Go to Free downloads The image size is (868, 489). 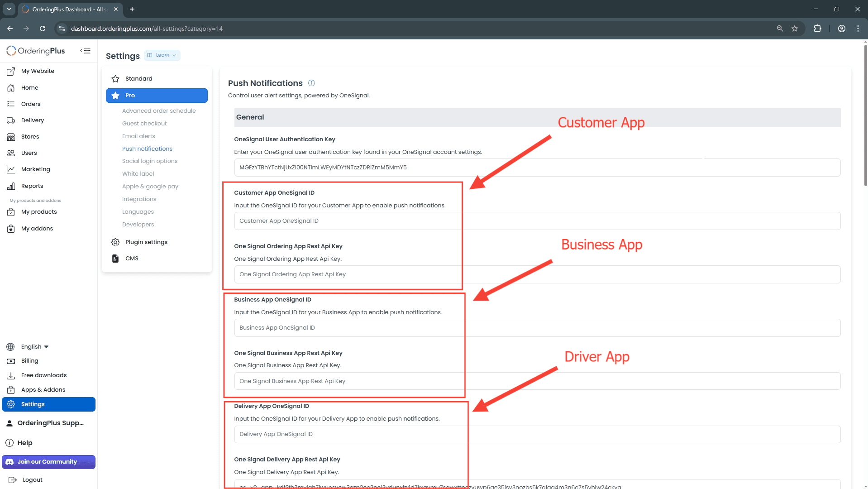coord(44,375)
